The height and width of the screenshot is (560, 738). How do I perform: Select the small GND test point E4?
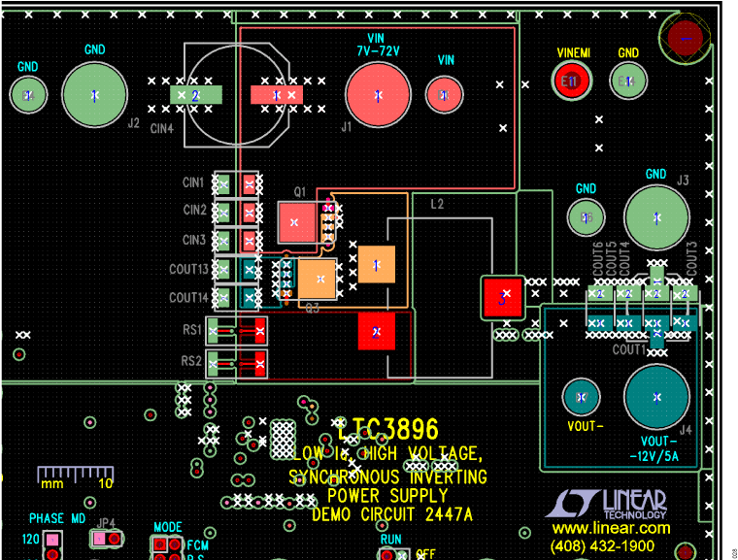pos(28,95)
